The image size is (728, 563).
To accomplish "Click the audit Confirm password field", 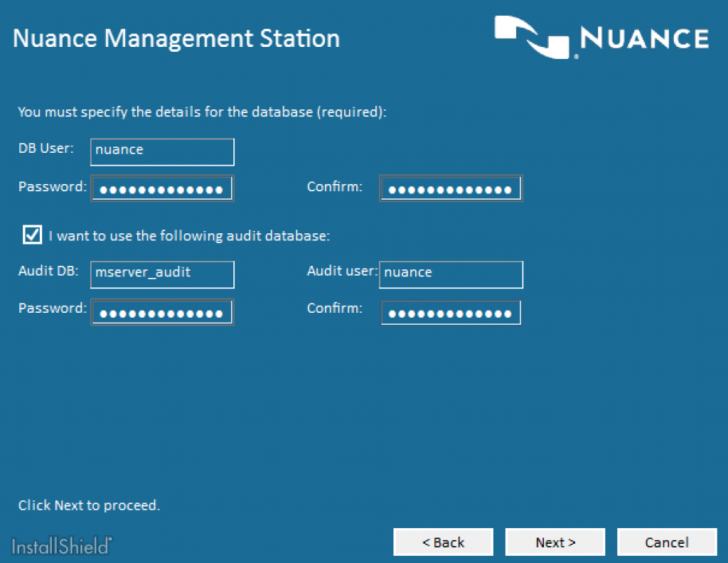I will (x=451, y=311).
